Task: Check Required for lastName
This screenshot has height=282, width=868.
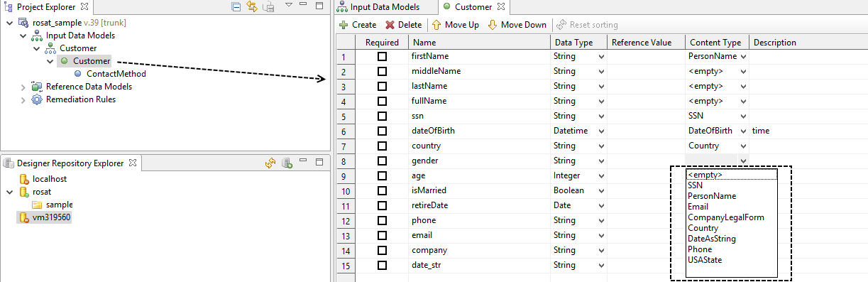Action: point(382,85)
